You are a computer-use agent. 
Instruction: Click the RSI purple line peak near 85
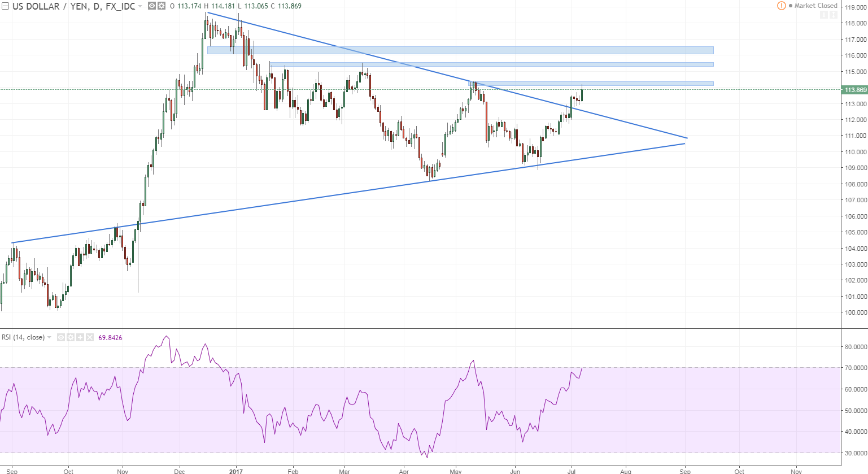click(x=166, y=337)
